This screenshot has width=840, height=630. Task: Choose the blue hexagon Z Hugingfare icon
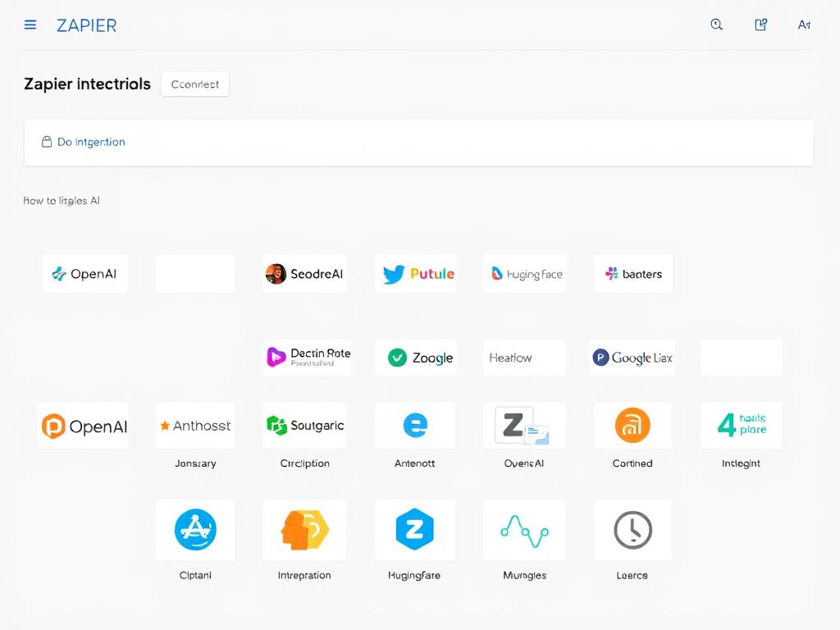pyautogui.click(x=414, y=530)
